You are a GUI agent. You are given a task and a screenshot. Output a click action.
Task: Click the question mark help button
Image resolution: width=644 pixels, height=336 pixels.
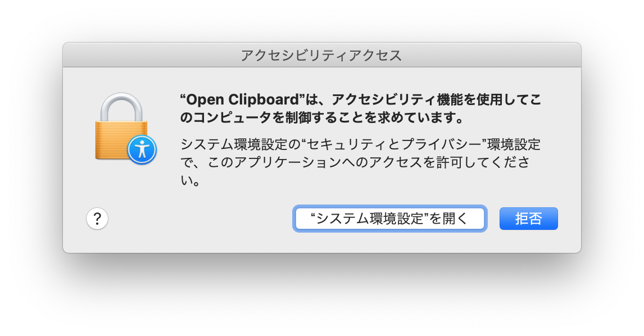point(97,219)
